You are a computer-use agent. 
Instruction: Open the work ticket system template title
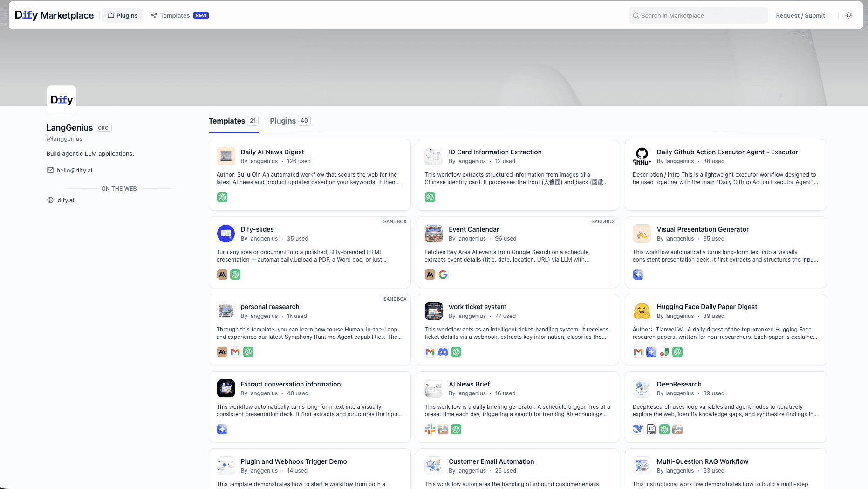[478, 307]
